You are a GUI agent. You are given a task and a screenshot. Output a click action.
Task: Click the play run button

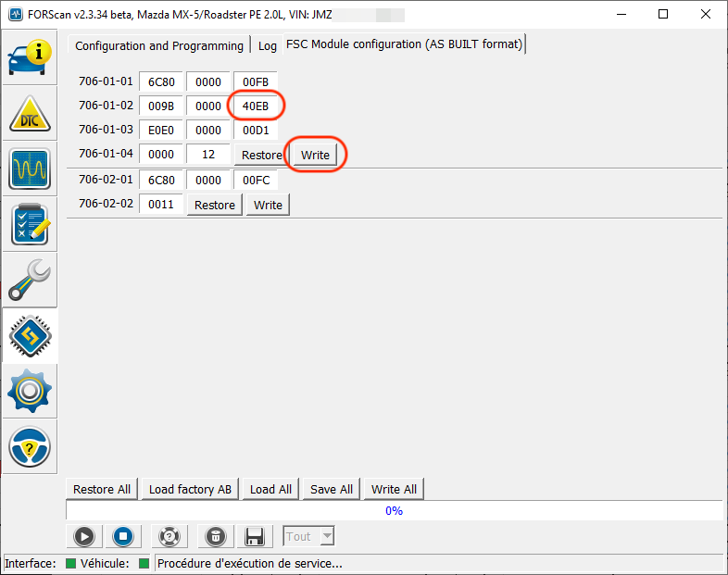[84, 536]
